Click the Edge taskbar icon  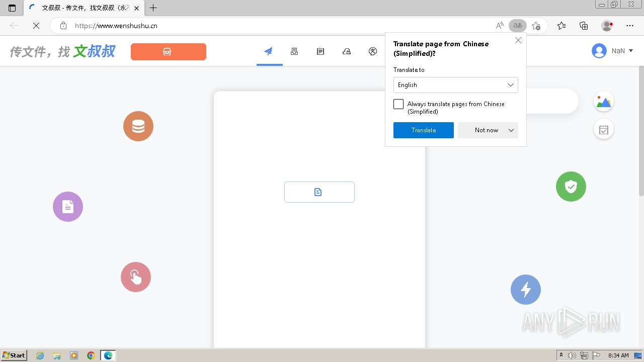point(108,355)
